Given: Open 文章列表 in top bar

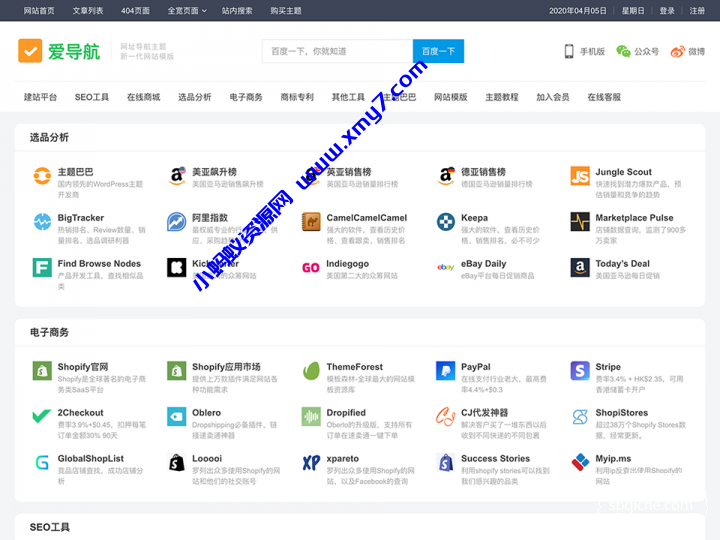Looking at the screenshot, I should (88, 11).
